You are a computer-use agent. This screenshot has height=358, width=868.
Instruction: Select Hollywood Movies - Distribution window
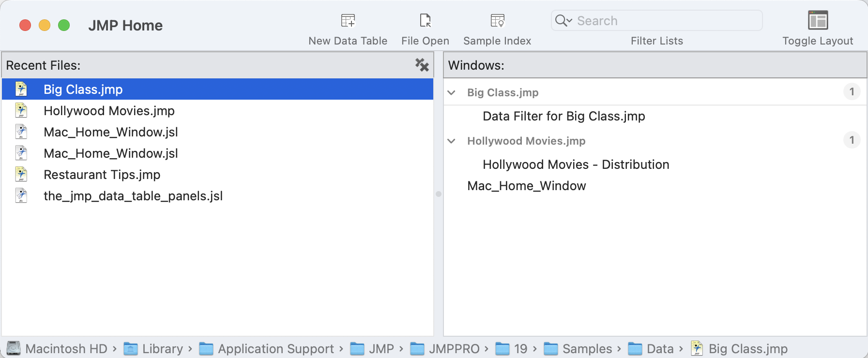(x=576, y=164)
